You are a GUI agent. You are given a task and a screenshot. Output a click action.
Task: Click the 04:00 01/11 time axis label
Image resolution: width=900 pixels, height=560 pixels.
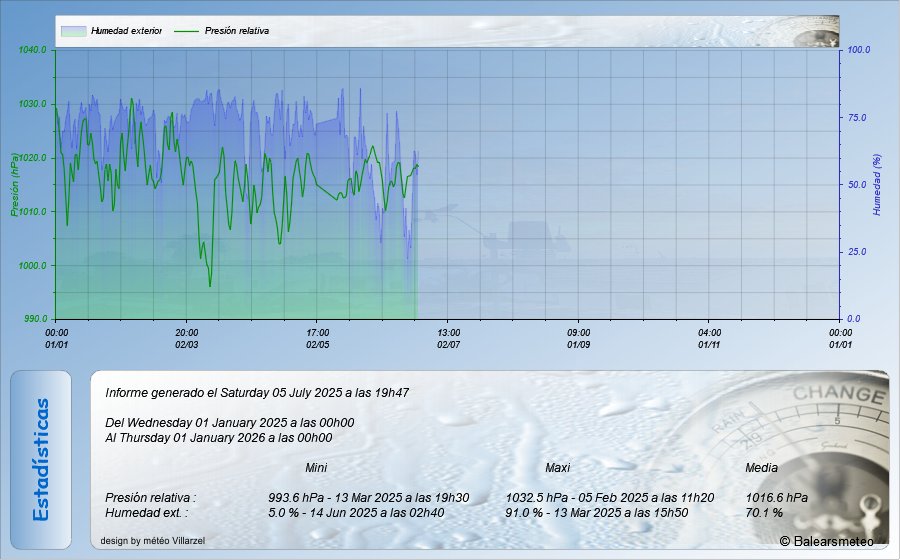pyautogui.click(x=709, y=339)
